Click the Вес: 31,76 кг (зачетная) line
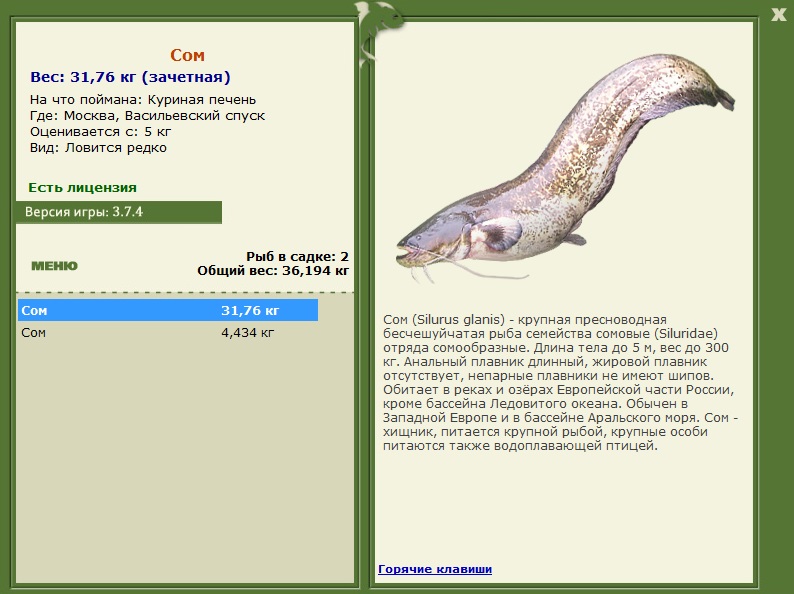The width and height of the screenshot is (794, 594). tap(130, 77)
